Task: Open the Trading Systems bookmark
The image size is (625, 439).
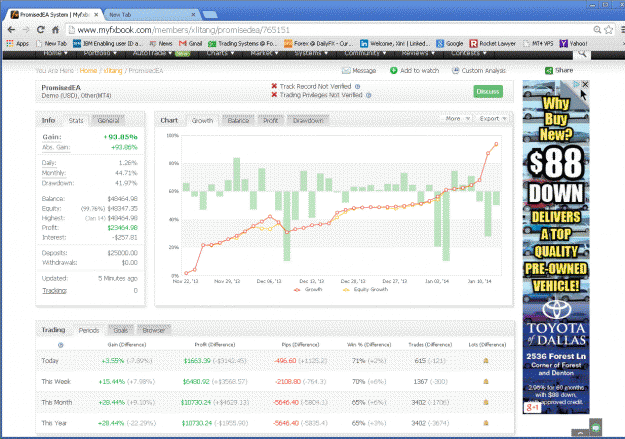Action: pyautogui.click(x=242, y=43)
